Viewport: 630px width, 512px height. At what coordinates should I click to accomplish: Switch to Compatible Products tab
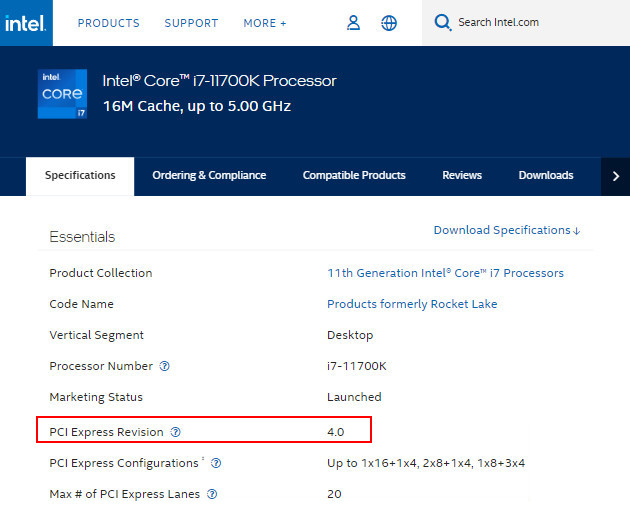[x=354, y=176]
